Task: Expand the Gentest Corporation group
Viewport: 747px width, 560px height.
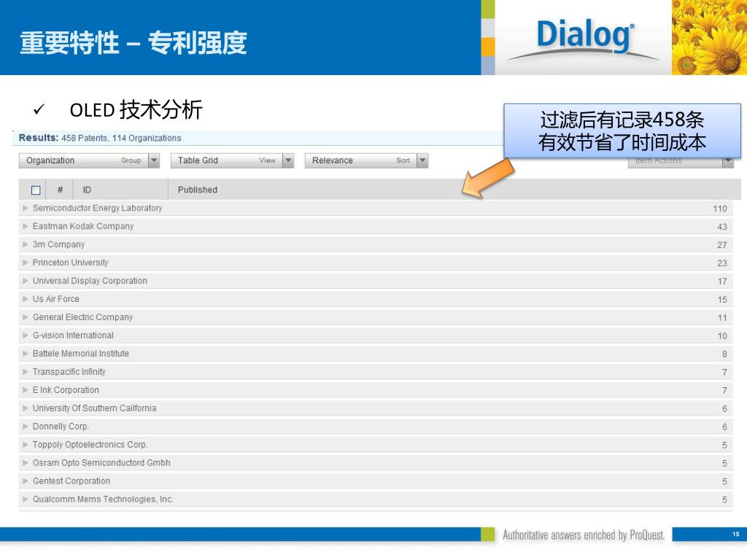Action: (26, 481)
